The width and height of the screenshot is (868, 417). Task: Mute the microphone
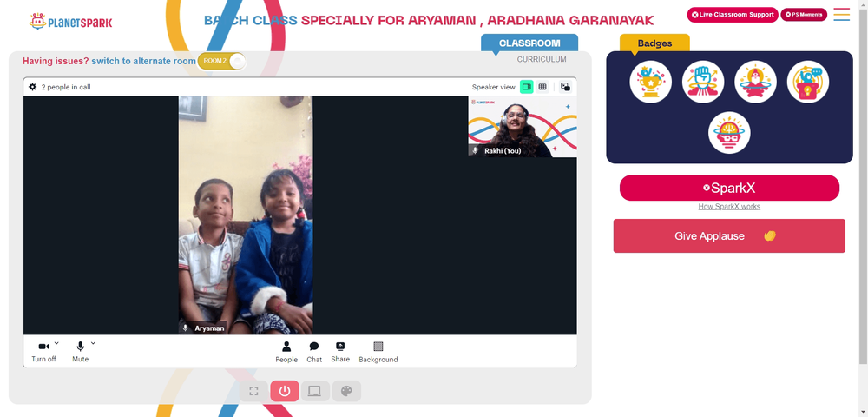pyautogui.click(x=80, y=352)
